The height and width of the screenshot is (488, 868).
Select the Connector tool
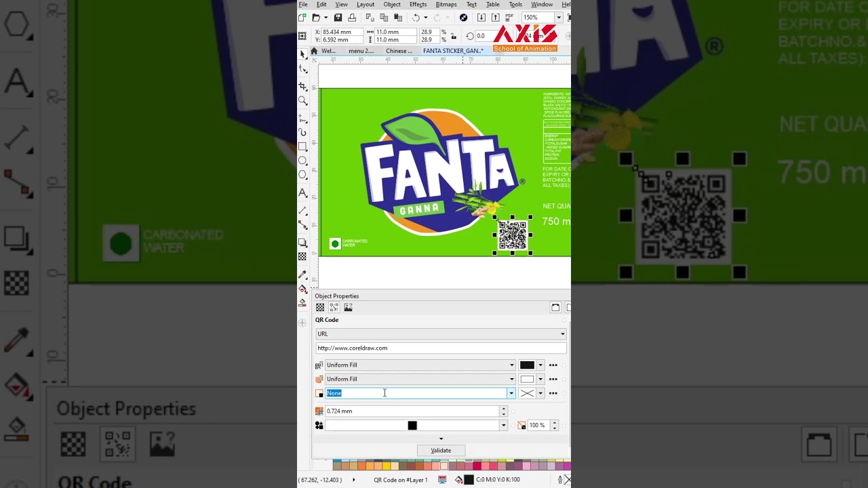coord(302,225)
